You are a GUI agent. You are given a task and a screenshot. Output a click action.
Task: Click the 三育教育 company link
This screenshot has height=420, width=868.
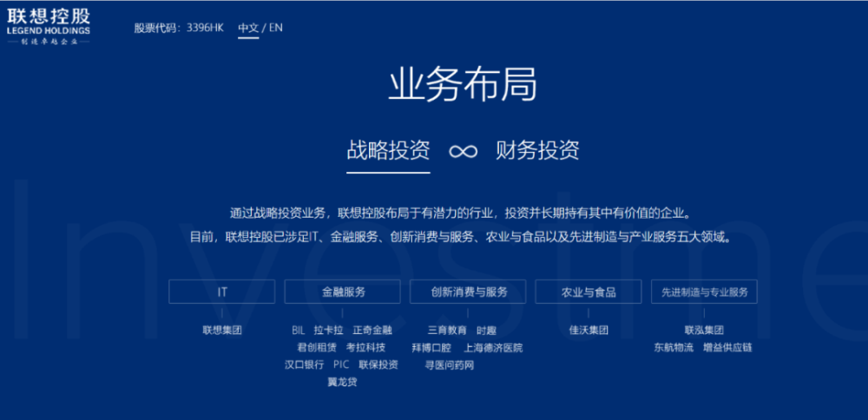point(447,331)
